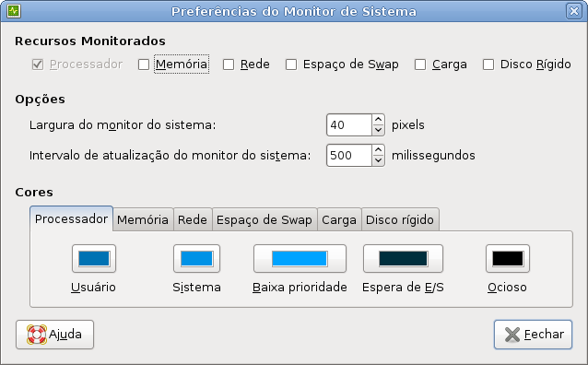Click the Ajuda lifebuoy help button

pos(54,335)
